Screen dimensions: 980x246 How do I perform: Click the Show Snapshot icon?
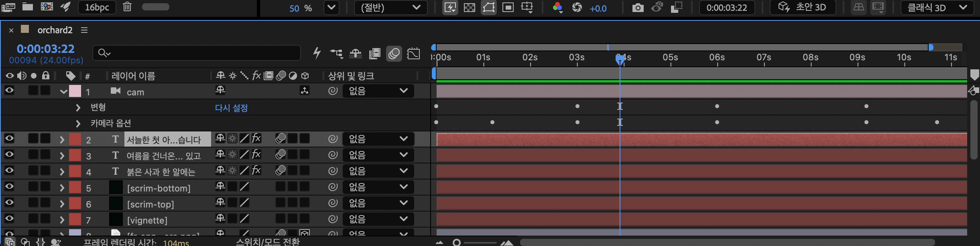(x=657, y=7)
